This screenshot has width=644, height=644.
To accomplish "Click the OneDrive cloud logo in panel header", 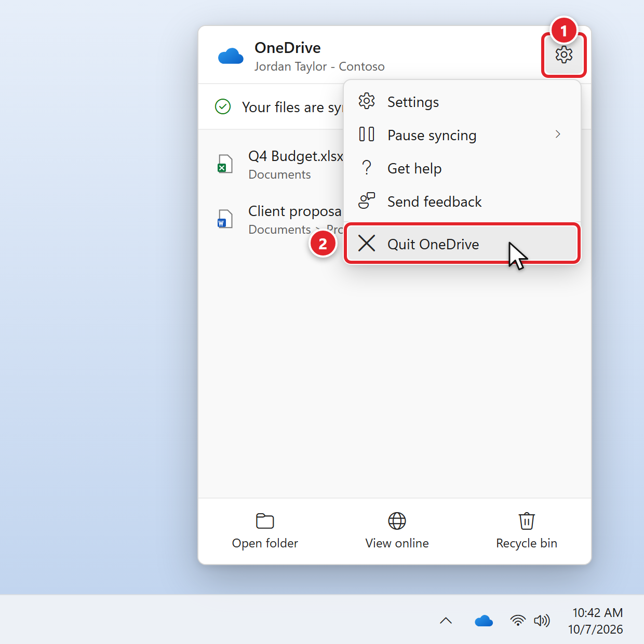I will [x=231, y=56].
